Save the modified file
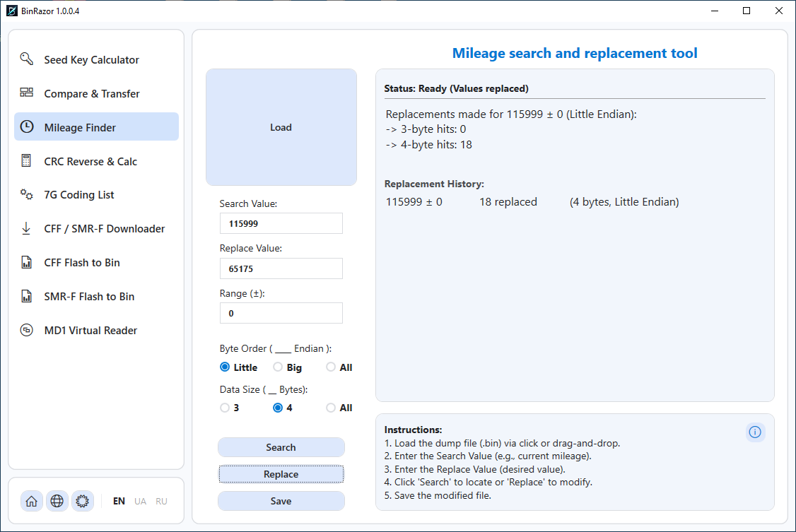The width and height of the screenshot is (796, 532). [x=281, y=501]
